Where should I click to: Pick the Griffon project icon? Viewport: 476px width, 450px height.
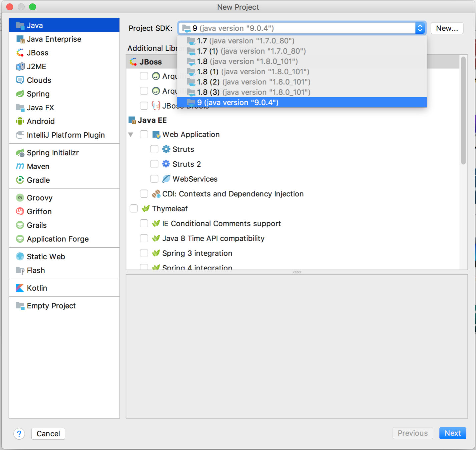20,211
